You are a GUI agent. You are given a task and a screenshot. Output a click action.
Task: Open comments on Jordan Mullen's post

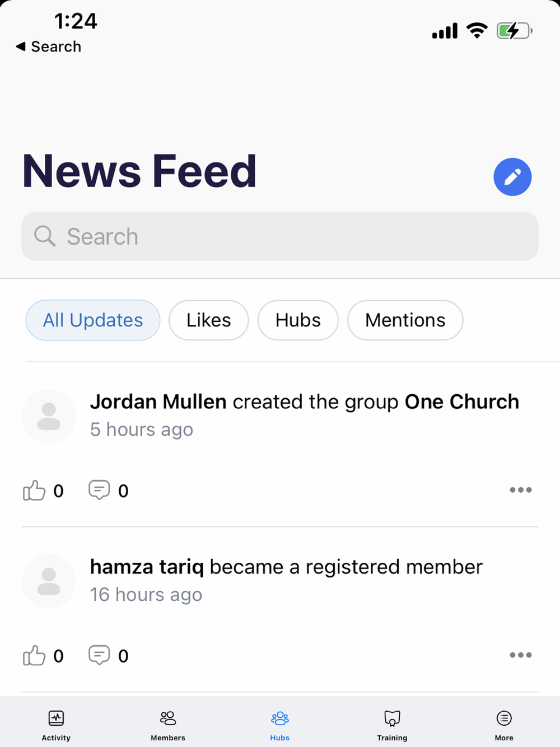click(99, 490)
